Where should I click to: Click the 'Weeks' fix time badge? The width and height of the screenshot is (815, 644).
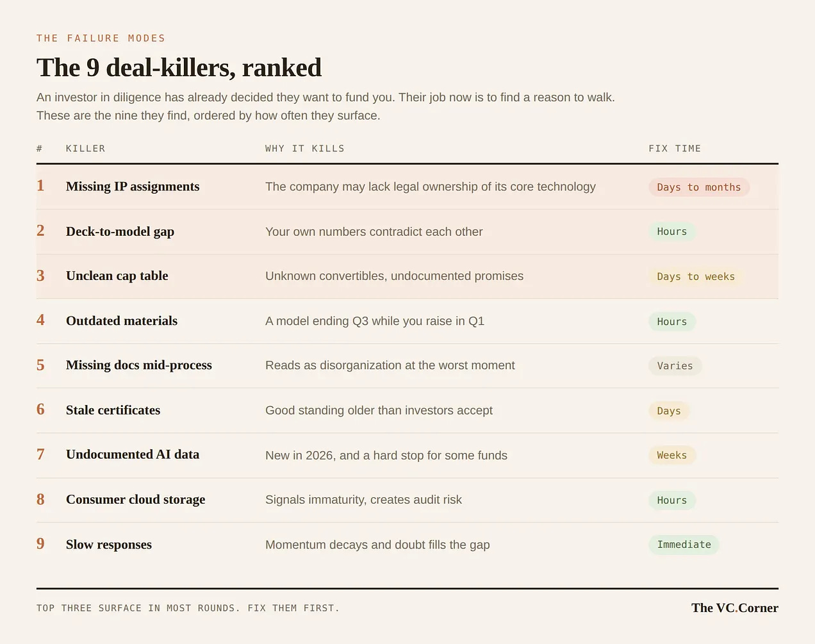(x=671, y=455)
